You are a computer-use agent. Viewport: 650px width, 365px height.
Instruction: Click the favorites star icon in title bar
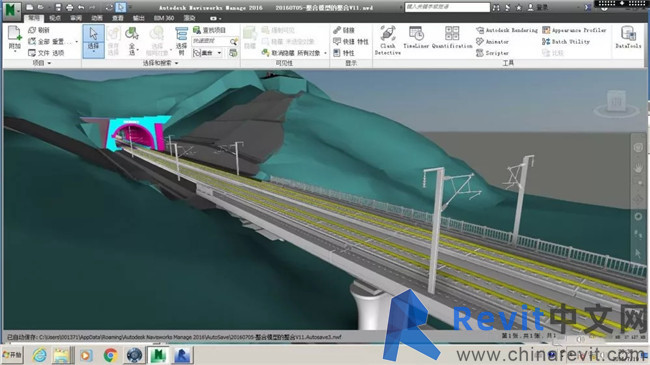pos(519,7)
